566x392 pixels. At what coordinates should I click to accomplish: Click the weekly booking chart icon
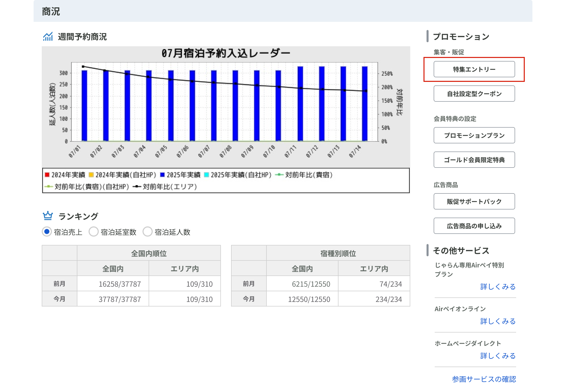(48, 37)
